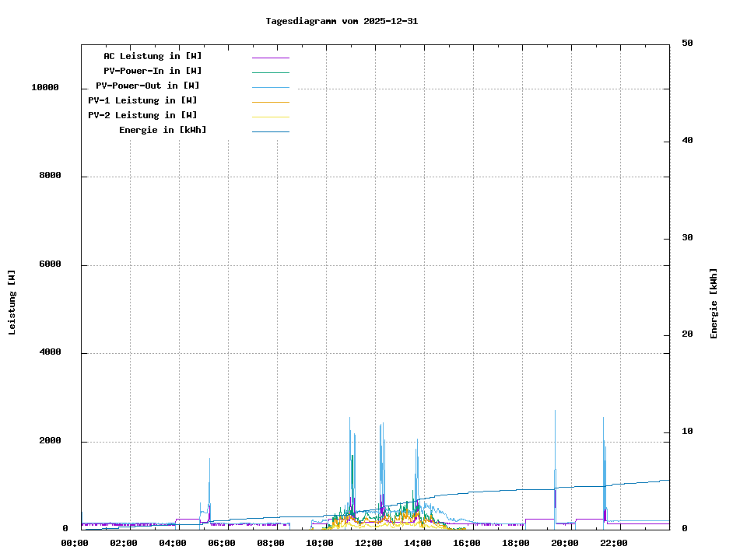This screenshot has height=560, width=747.
Task: Click the yellow PV-2 Leistung legend line
Action: click(270, 117)
